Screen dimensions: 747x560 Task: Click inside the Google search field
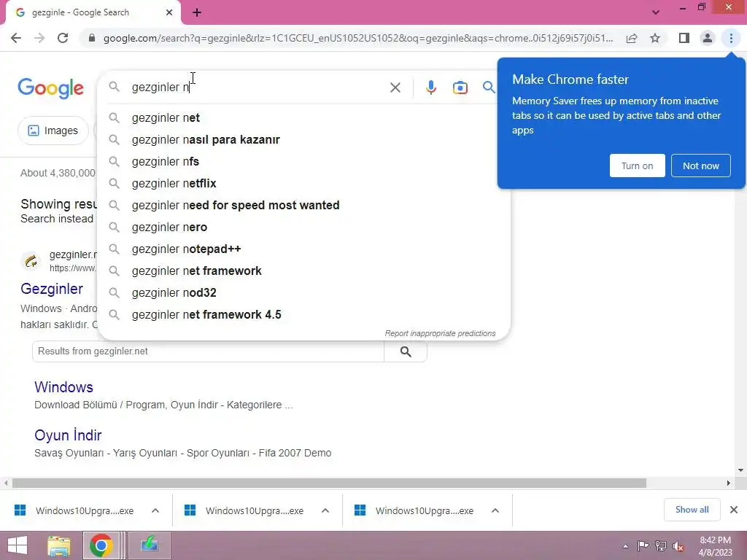[258, 87]
